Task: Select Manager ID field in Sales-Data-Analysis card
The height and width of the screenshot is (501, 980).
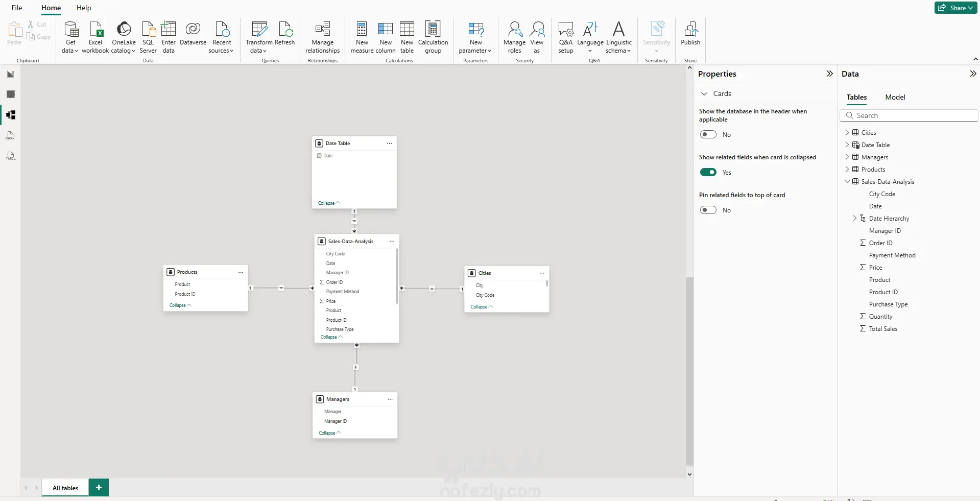Action: pyautogui.click(x=337, y=273)
